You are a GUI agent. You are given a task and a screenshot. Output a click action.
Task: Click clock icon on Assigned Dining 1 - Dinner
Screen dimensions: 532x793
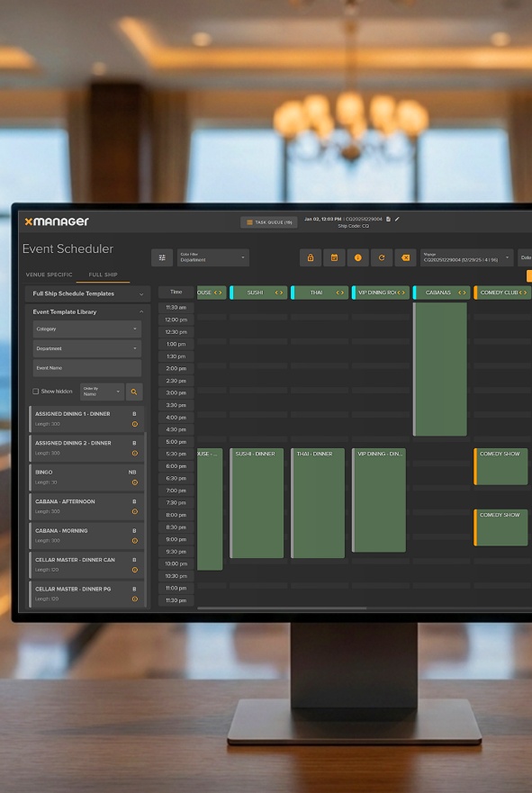[x=134, y=424]
